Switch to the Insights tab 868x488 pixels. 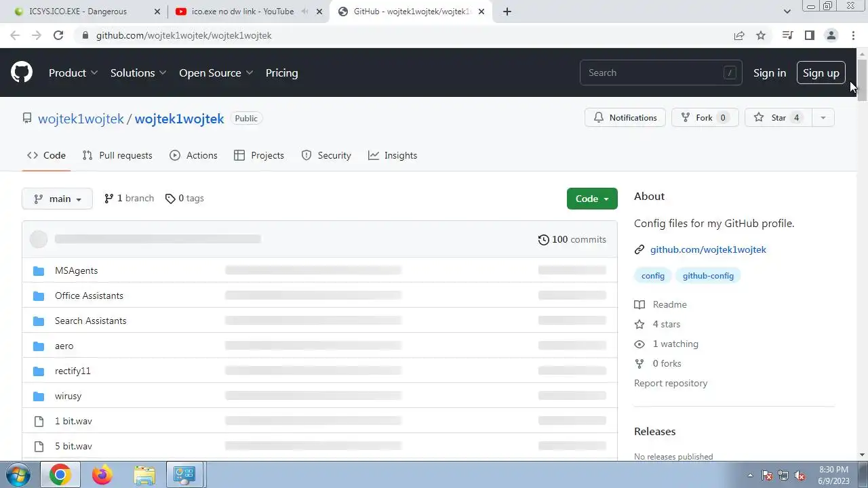point(393,155)
